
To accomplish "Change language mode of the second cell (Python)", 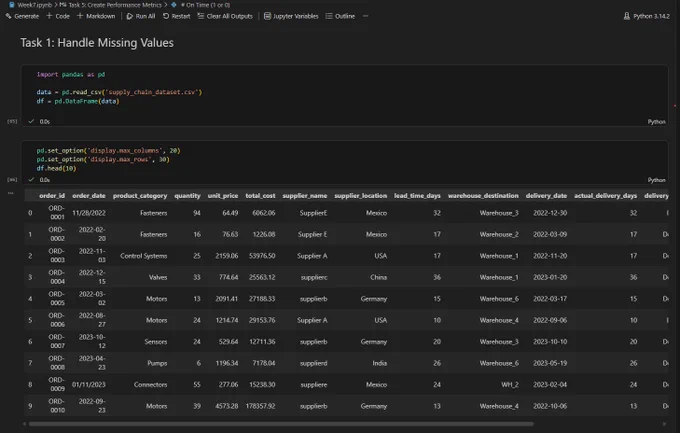I will pos(656,180).
